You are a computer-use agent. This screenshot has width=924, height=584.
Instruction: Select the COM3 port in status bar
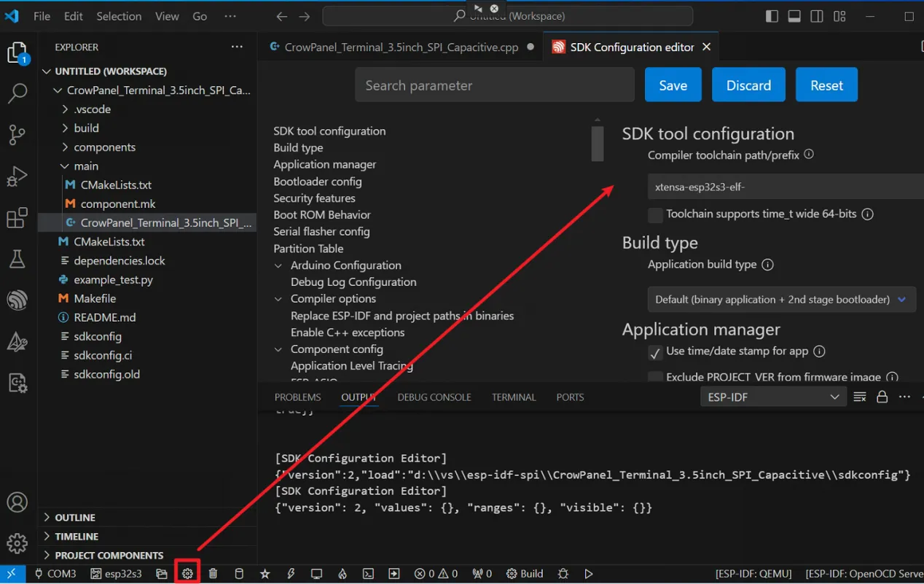coord(55,574)
